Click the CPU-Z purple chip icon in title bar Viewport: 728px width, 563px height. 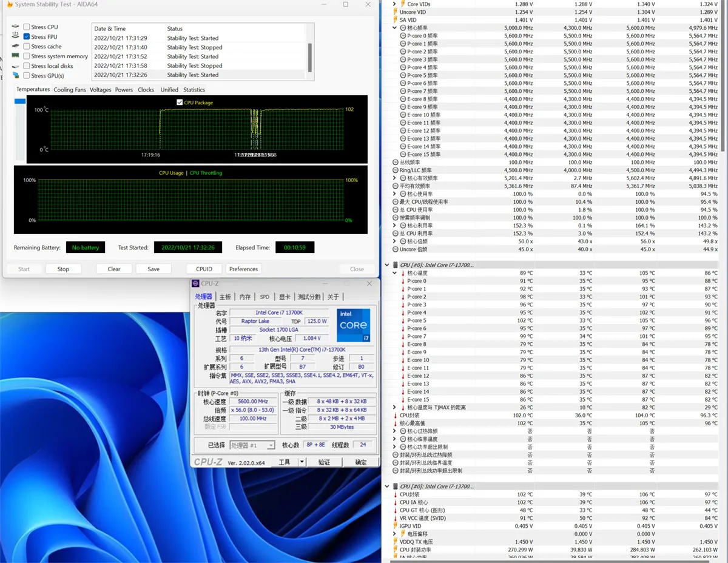(x=195, y=283)
